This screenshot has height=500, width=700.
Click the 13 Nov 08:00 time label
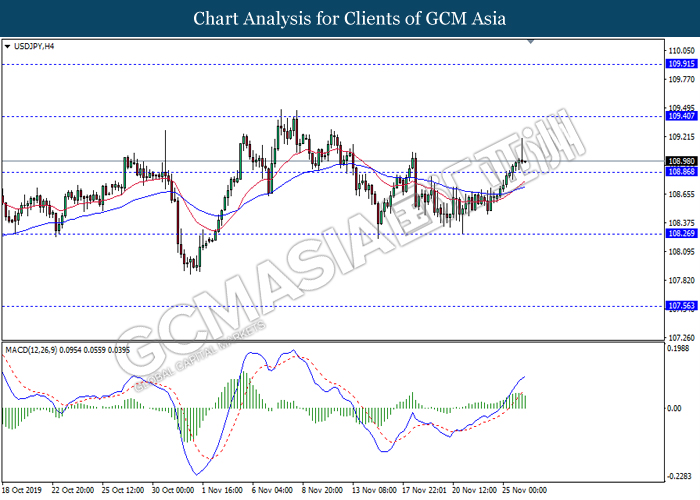(374, 490)
